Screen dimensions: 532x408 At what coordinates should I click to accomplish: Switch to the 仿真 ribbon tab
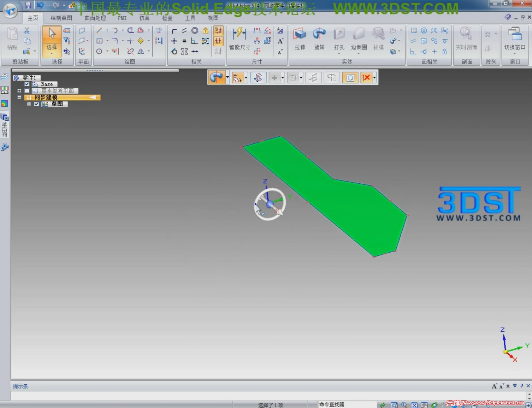point(144,18)
